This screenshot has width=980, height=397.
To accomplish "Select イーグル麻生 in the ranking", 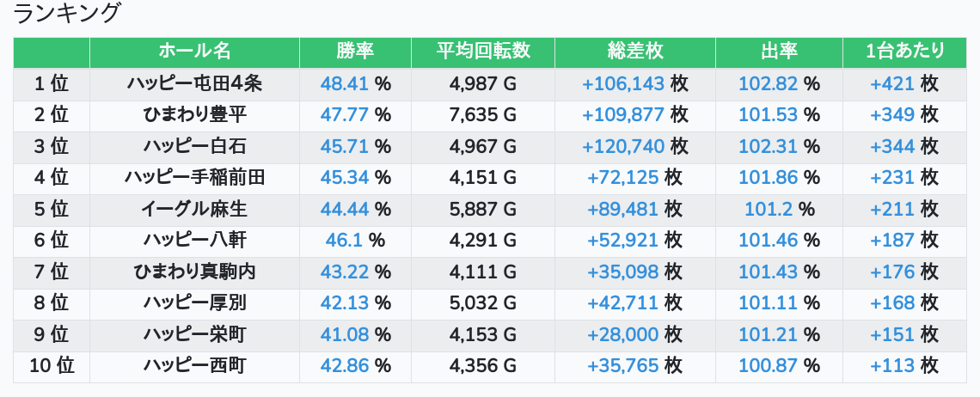I will 194,209.
